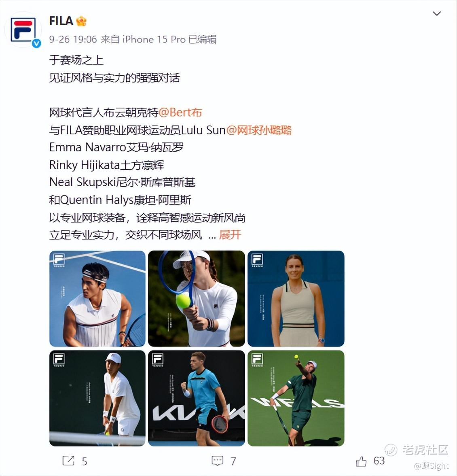Open photo of player with headband
Image resolution: width=457 pixels, height=476 pixels.
97,298
